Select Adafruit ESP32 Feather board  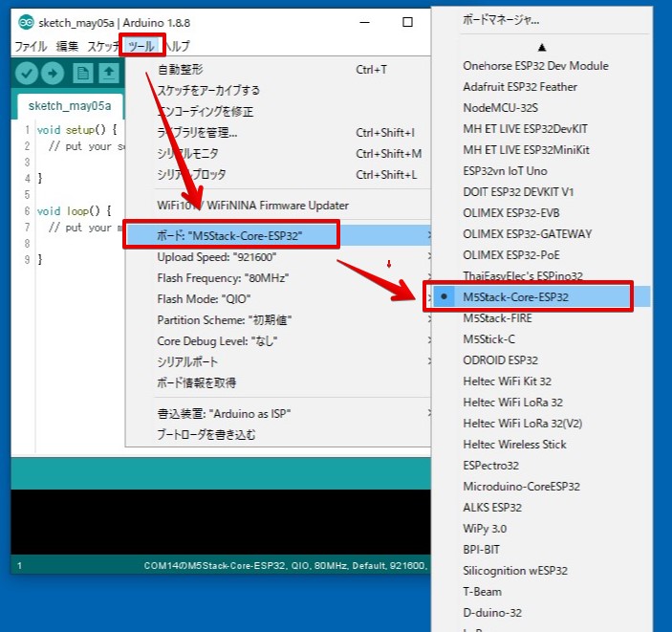point(542,87)
